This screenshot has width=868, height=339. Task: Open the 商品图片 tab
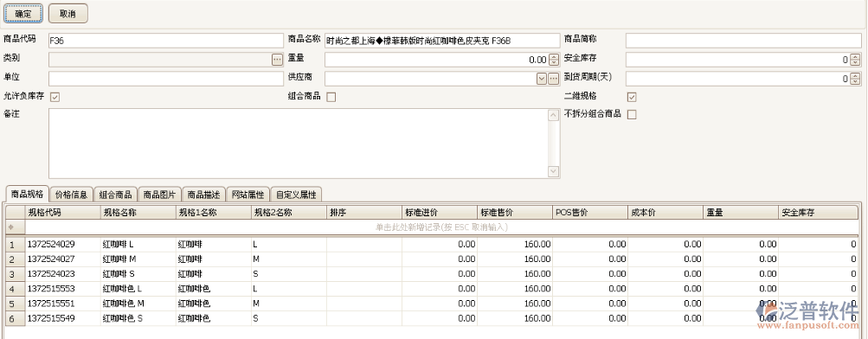click(159, 195)
